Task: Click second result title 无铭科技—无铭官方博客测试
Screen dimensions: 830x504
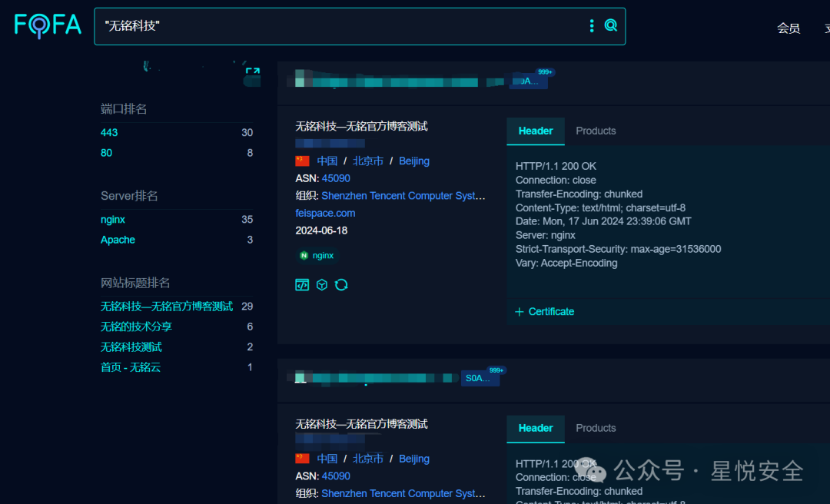Action: click(x=361, y=423)
